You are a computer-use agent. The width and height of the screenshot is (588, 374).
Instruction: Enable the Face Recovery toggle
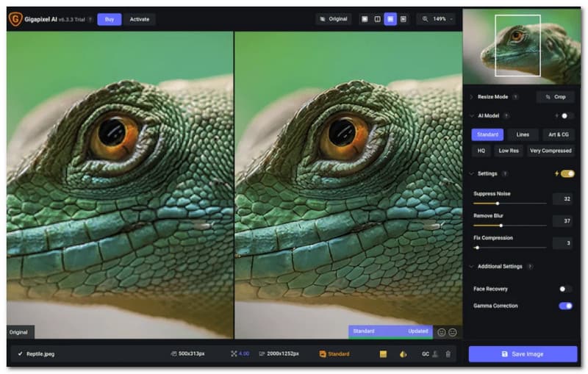(565, 289)
